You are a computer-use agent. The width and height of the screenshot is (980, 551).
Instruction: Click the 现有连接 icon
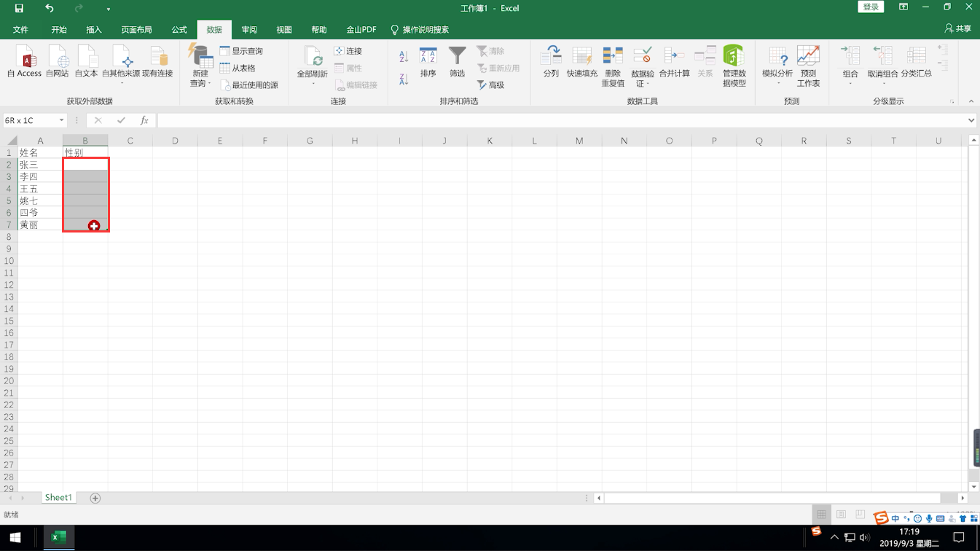157,61
